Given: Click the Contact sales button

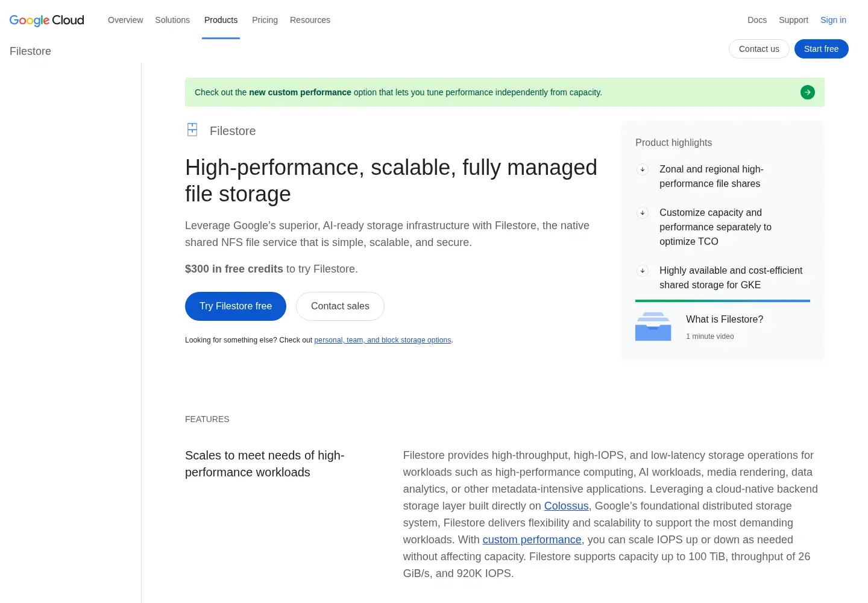Looking at the screenshot, I should click(x=340, y=306).
